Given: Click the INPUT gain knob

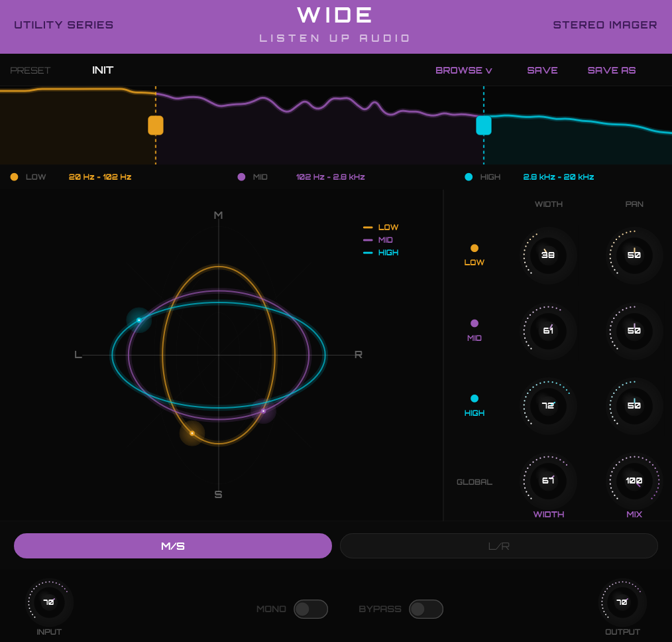Looking at the screenshot, I should click(49, 603).
